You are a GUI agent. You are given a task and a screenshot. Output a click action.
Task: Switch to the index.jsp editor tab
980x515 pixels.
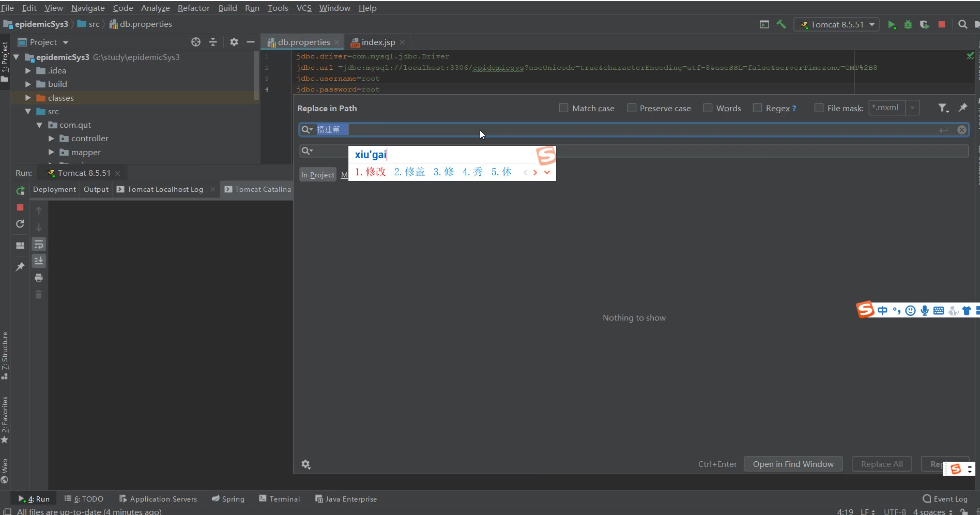tap(378, 42)
